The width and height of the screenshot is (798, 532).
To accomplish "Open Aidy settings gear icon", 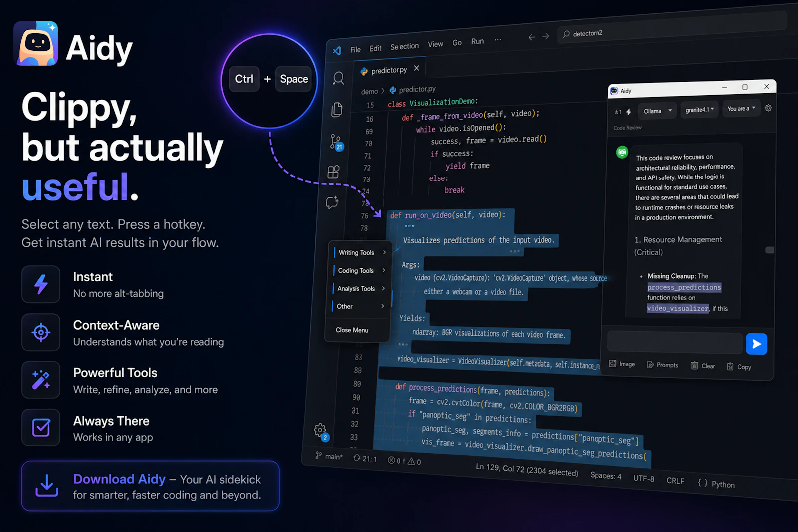I will (768, 108).
